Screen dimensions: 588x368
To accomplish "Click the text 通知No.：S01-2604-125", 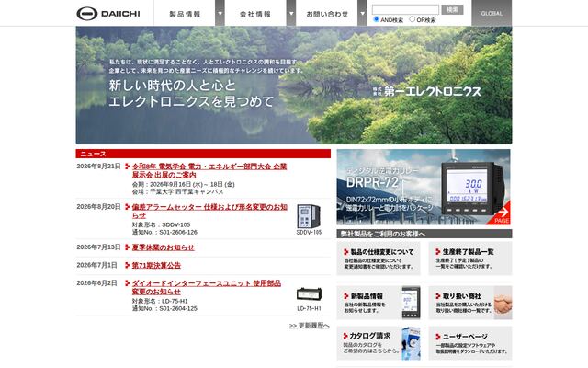I will click(164, 308).
